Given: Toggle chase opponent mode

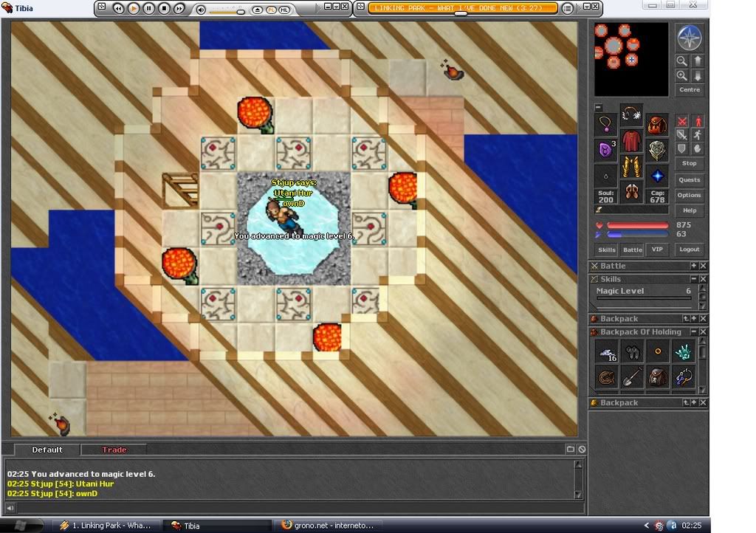Looking at the screenshot, I should [698, 135].
